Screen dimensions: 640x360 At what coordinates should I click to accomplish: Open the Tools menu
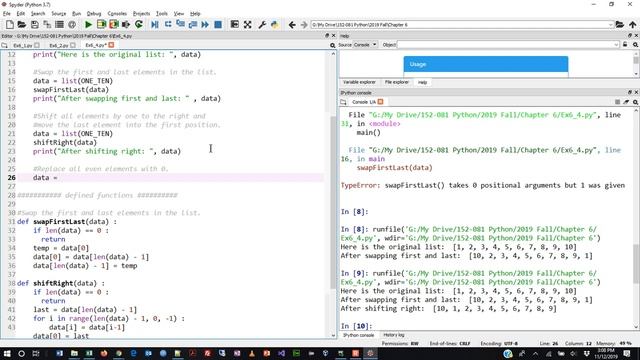click(162, 13)
